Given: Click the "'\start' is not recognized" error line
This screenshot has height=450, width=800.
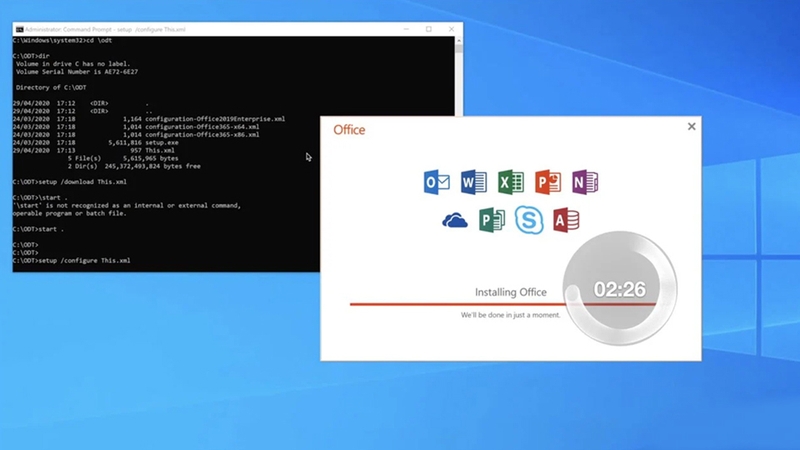Looking at the screenshot, I should coord(127,206).
